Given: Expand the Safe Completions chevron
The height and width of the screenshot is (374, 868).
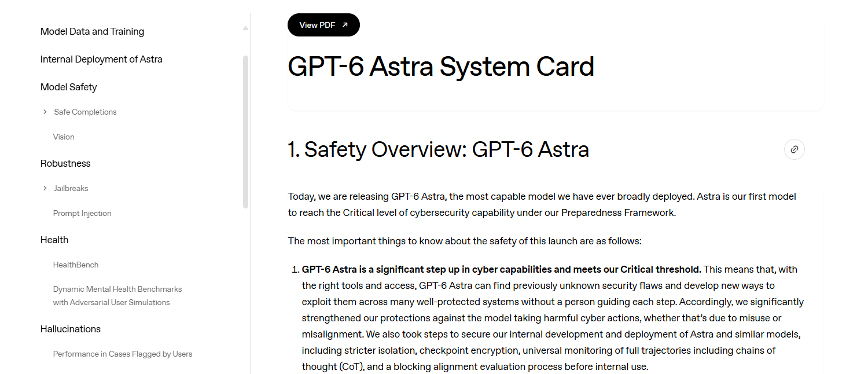Looking at the screenshot, I should click(45, 112).
